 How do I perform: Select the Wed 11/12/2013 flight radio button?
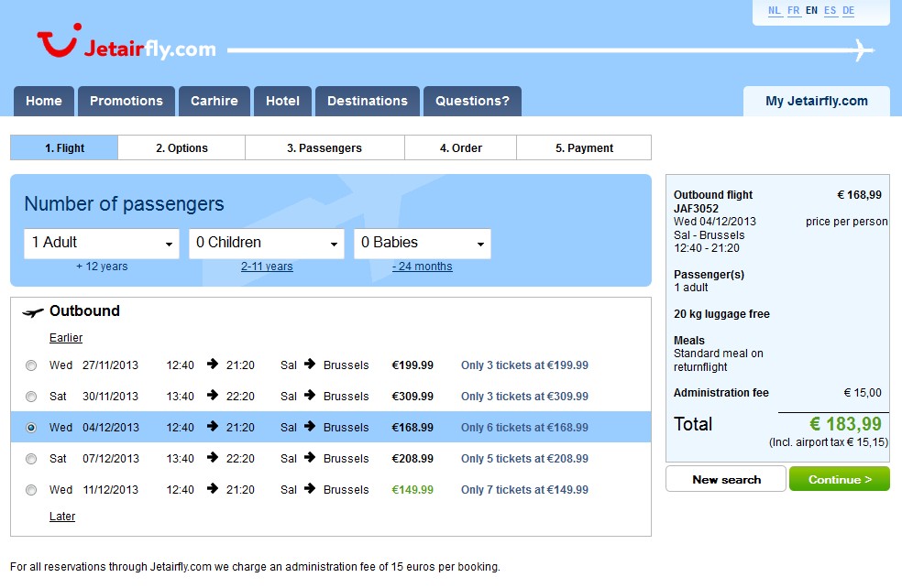pyautogui.click(x=31, y=490)
